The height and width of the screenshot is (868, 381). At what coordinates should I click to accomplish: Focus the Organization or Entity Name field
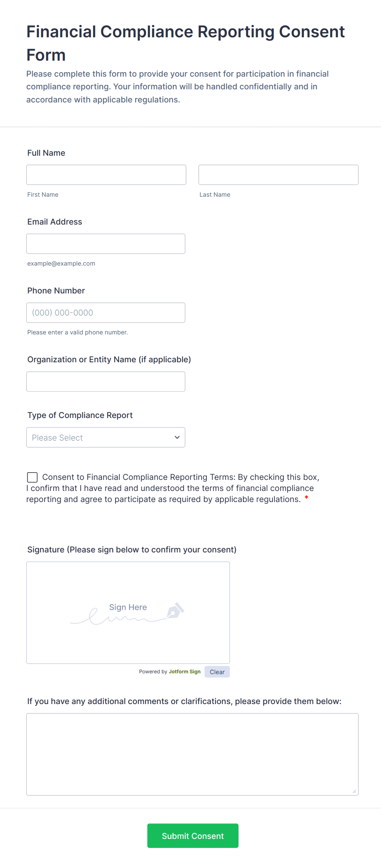coord(106,382)
